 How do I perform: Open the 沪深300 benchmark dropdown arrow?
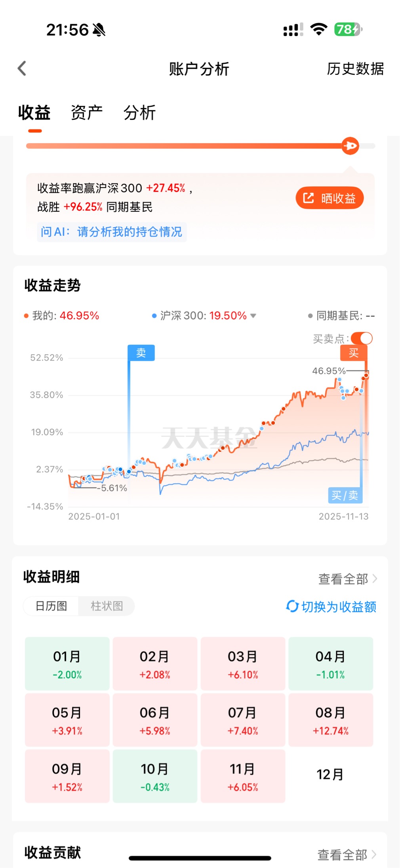pos(253,316)
